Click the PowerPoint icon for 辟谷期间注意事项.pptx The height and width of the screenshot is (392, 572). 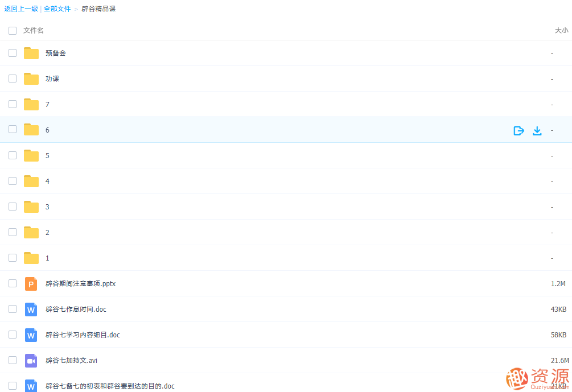[31, 283]
